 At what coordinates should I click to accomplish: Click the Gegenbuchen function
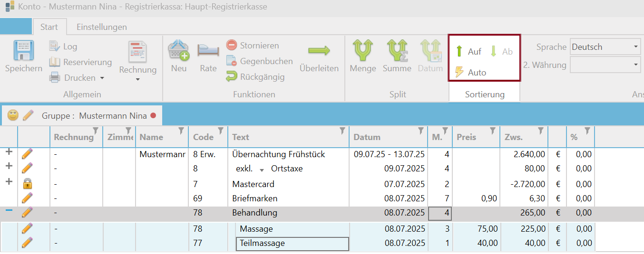tap(259, 61)
